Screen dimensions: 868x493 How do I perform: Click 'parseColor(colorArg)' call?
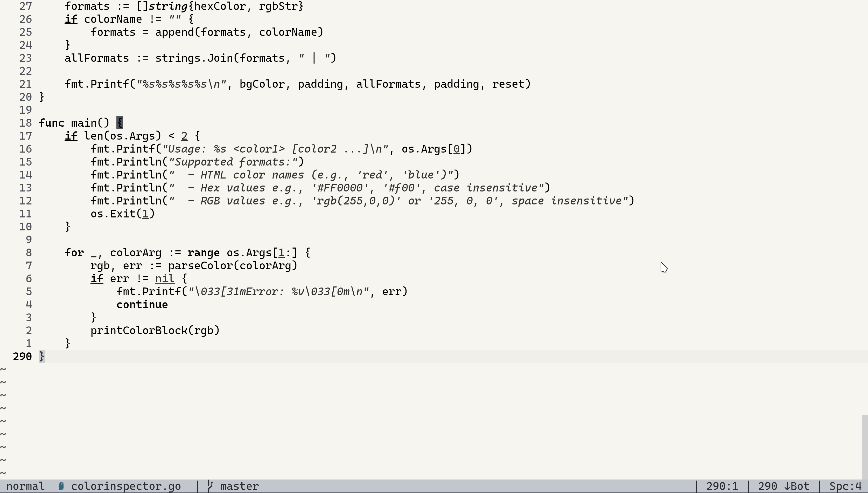click(x=233, y=265)
